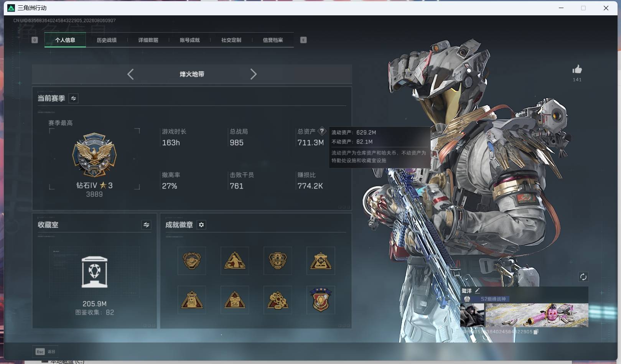Screen dimensions: 621x364
Task: Click the S2巅峰战神 title label
Action: [x=493, y=299]
